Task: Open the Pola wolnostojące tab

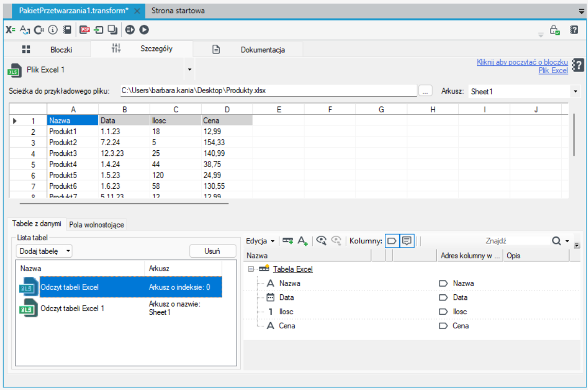Action: 96,225
